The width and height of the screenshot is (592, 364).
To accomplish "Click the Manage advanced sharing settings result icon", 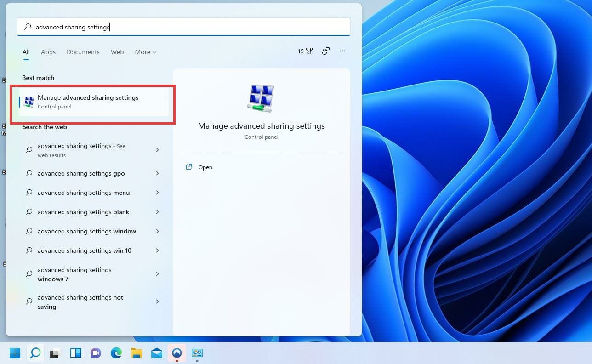I will [29, 102].
